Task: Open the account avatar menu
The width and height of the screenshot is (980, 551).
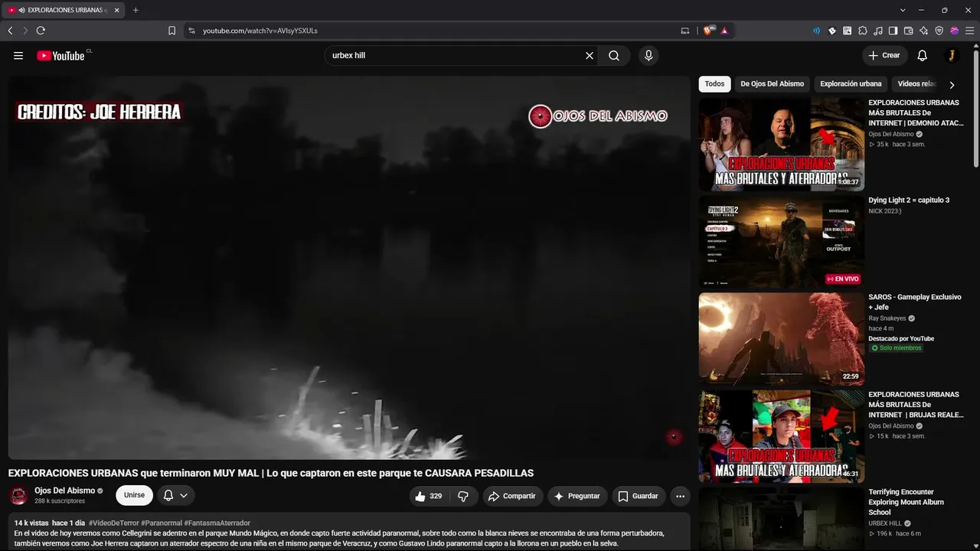Action: tap(952, 56)
